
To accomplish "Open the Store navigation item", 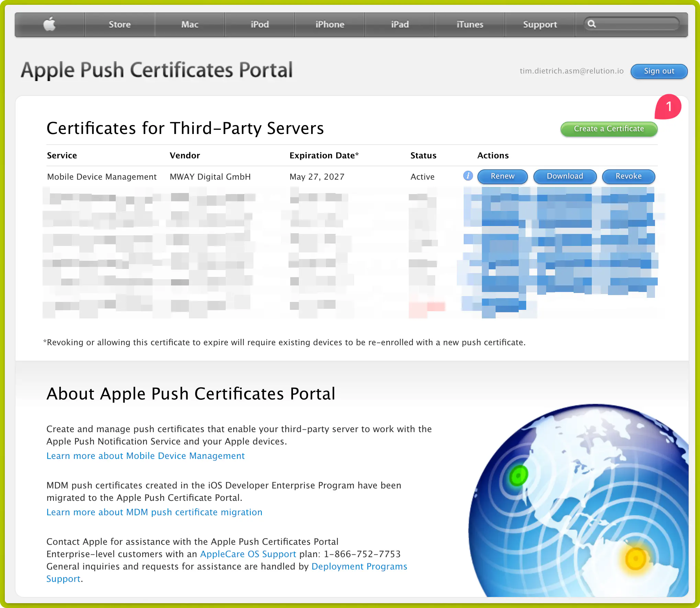I will click(x=120, y=25).
